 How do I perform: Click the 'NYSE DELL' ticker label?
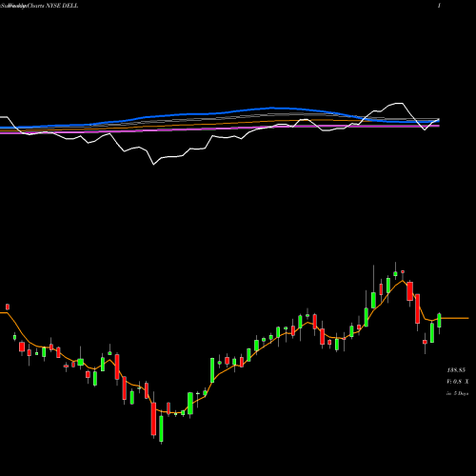[62, 6]
